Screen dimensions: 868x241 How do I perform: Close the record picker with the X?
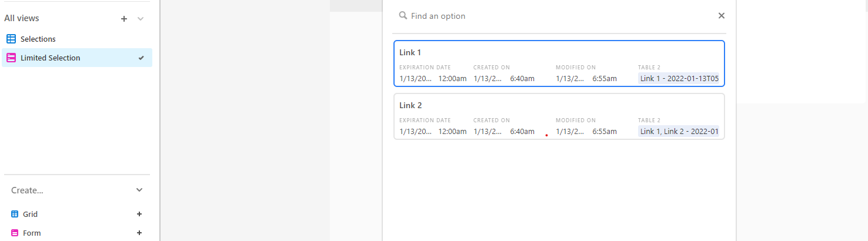(x=722, y=16)
